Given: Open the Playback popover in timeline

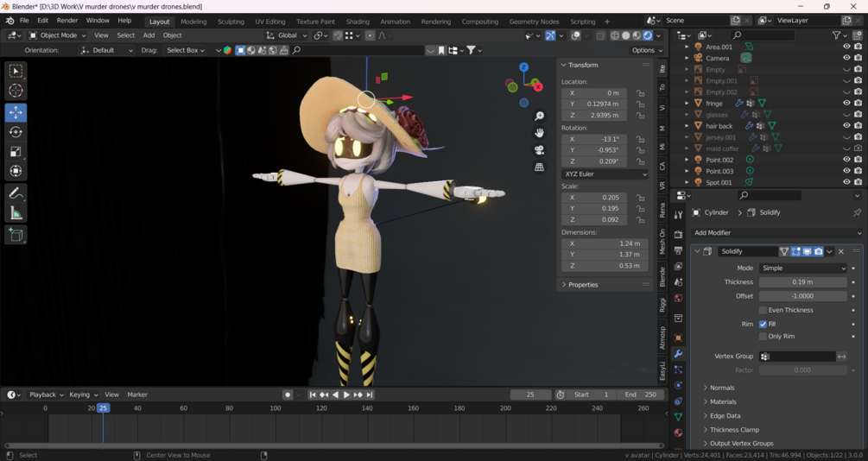Looking at the screenshot, I should click(46, 395).
